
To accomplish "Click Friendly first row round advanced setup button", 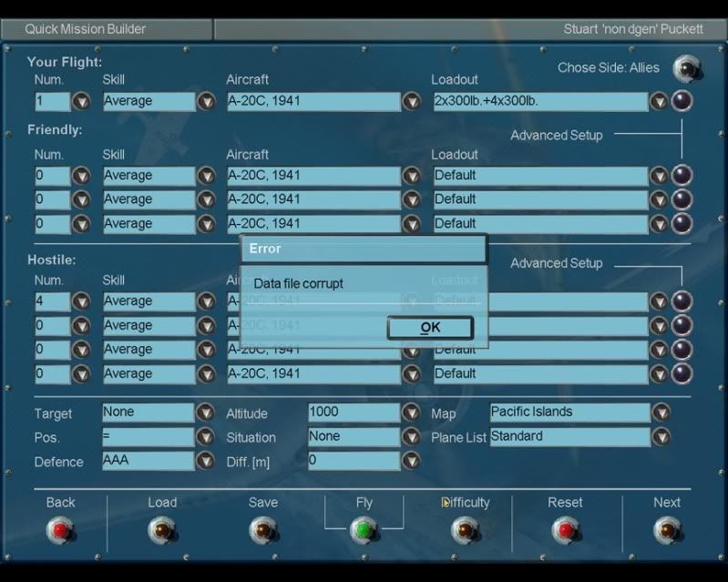I will click(x=682, y=176).
